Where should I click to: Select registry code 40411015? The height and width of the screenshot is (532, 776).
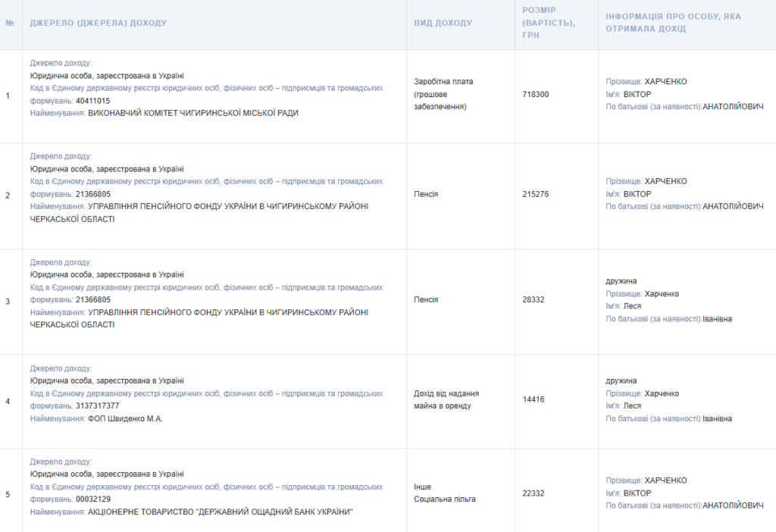(x=93, y=101)
